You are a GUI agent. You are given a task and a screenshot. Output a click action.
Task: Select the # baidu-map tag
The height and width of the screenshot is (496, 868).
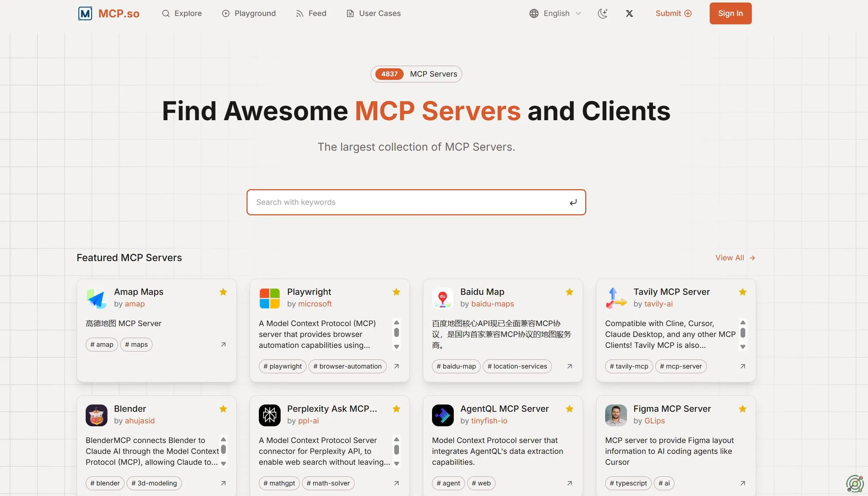point(456,366)
